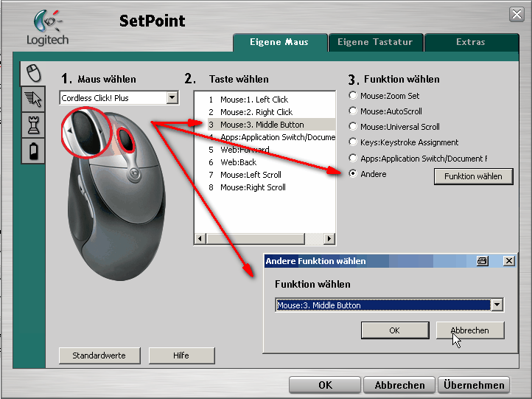The width and height of the screenshot is (532, 399).
Task: Click the left arrow of the button list scrollbar
Action: (200, 239)
